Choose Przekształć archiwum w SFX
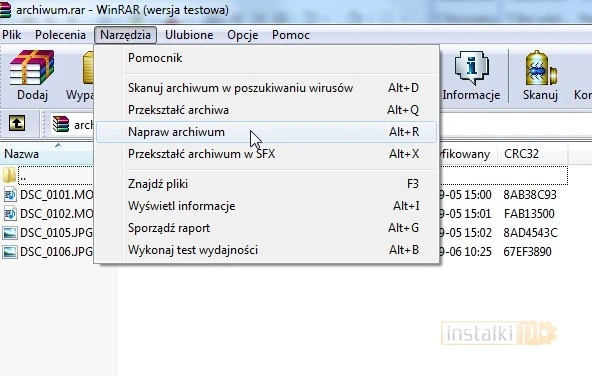 point(267,154)
